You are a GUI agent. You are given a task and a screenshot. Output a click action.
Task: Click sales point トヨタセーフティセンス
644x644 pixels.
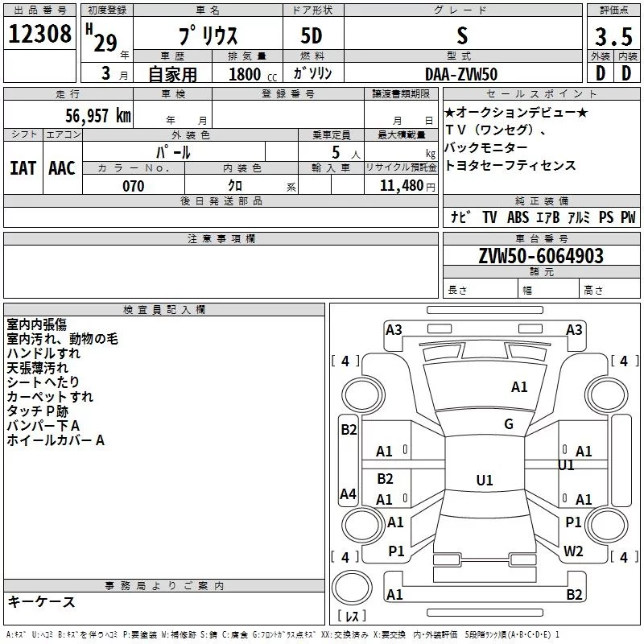(510, 165)
